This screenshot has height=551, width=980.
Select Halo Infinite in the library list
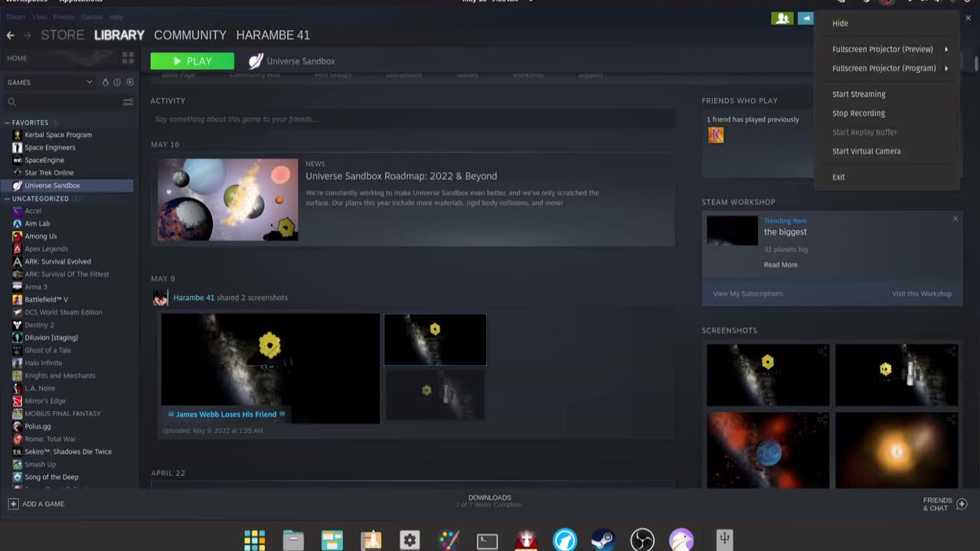(x=43, y=363)
